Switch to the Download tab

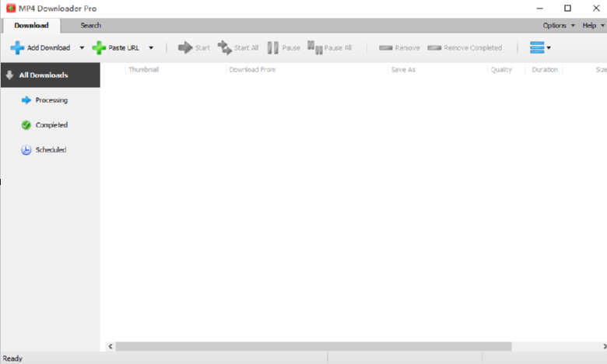(31, 26)
